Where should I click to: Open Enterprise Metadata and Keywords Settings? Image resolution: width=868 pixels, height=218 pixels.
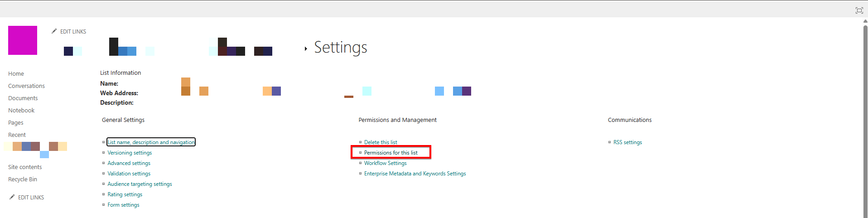click(415, 174)
